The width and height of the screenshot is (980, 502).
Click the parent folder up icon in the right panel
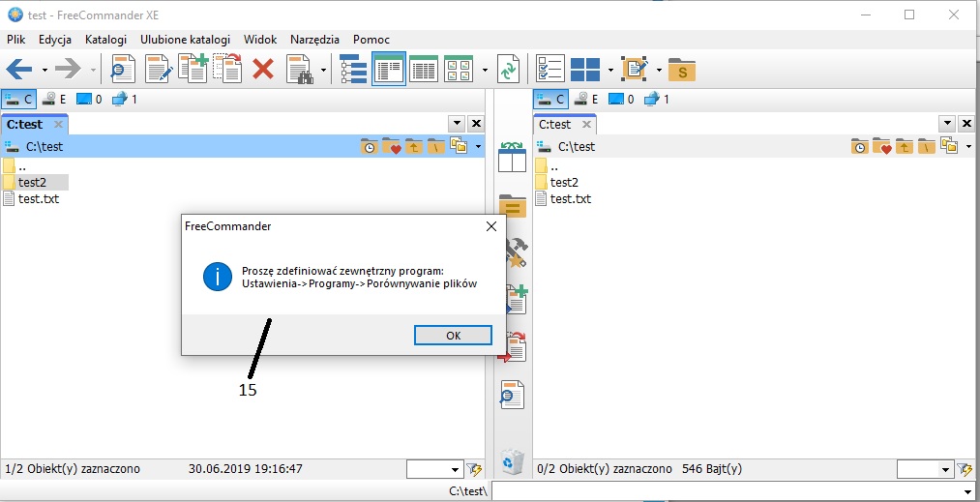[905, 147]
